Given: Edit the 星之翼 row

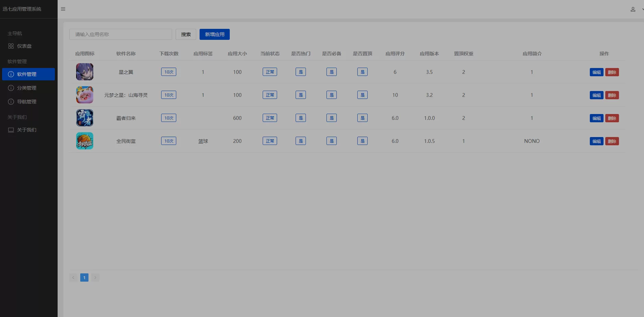Looking at the screenshot, I should click(x=596, y=72).
